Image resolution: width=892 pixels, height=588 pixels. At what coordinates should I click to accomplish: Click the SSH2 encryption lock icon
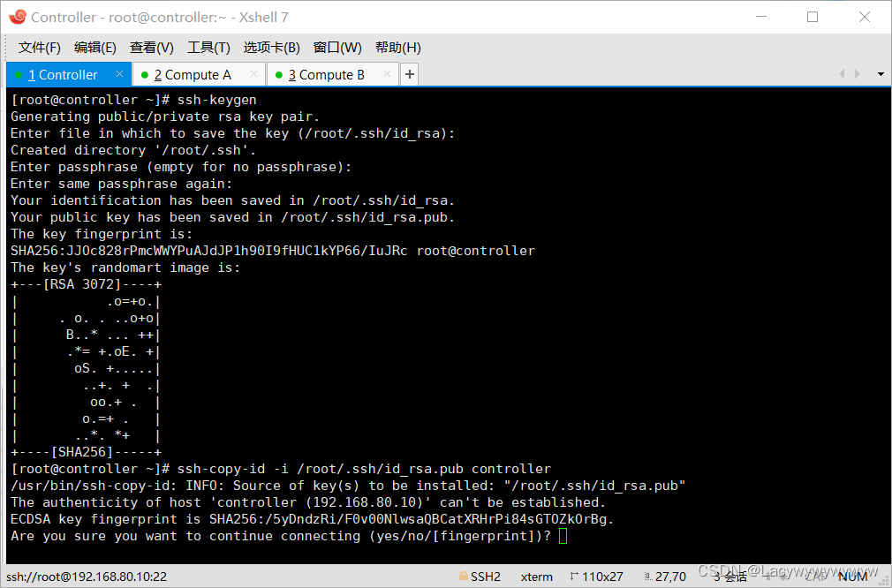(465, 576)
